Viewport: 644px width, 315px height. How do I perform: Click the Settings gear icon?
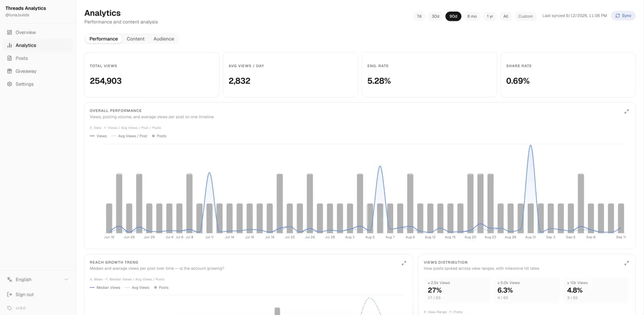(x=10, y=84)
